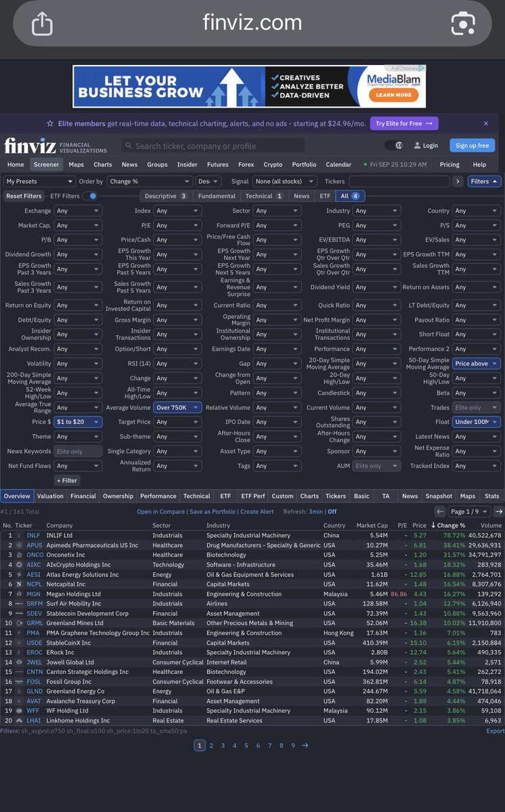The height and width of the screenshot is (812, 505).
Task: Click Sign up free button
Action: pyautogui.click(x=472, y=146)
